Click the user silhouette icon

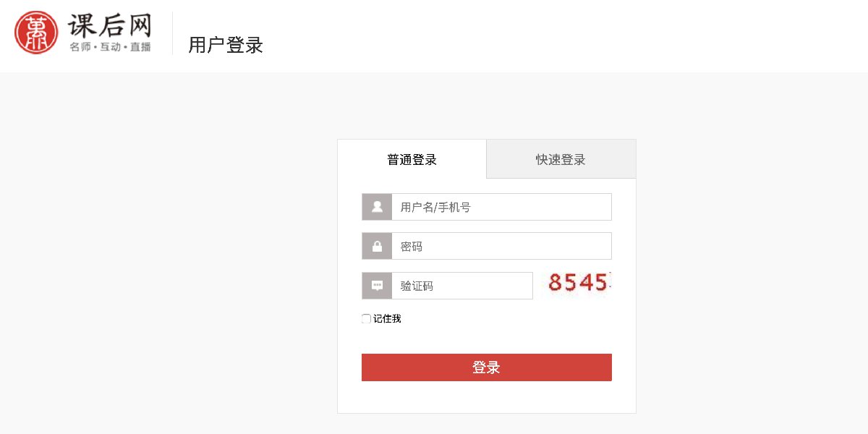click(x=377, y=207)
